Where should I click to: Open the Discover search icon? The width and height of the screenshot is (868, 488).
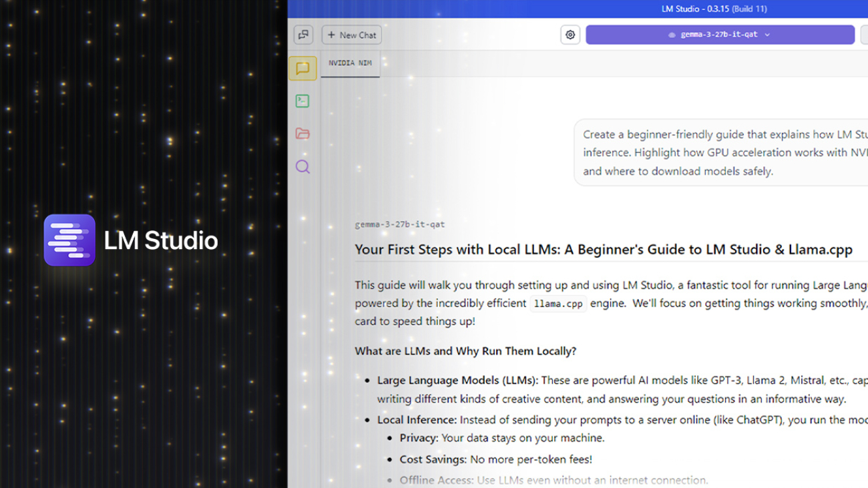click(302, 167)
